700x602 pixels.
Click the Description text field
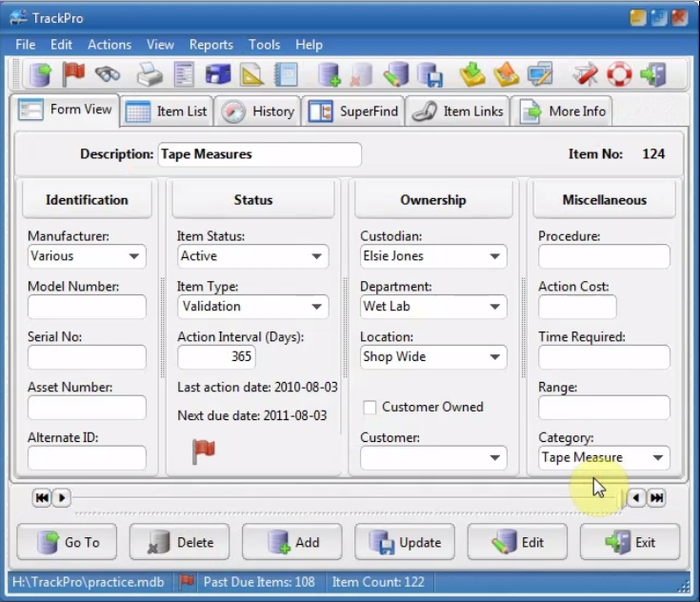tap(260, 154)
